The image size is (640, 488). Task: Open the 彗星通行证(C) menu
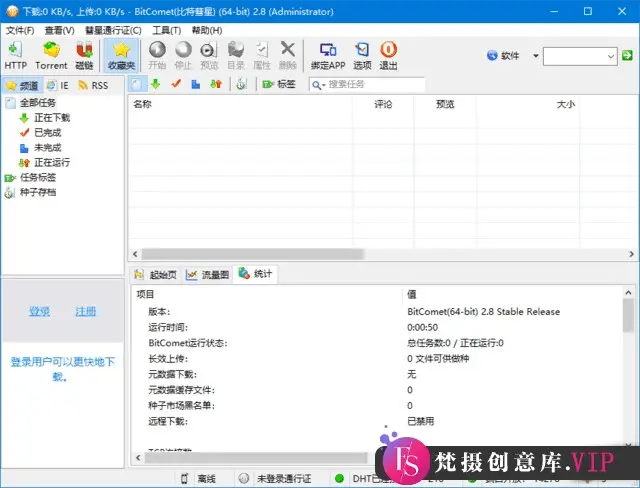[x=113, y=30]
